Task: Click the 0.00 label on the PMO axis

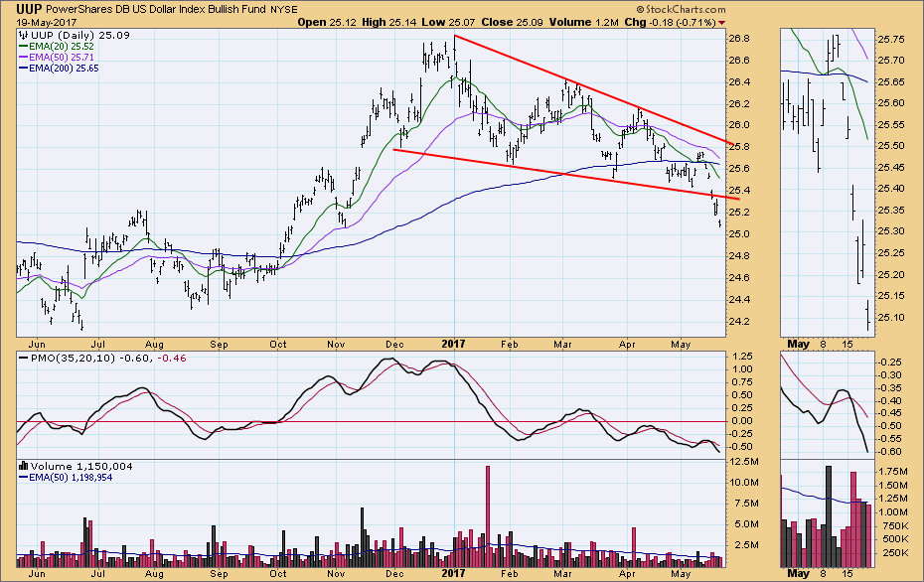Action: pos(742,420)
